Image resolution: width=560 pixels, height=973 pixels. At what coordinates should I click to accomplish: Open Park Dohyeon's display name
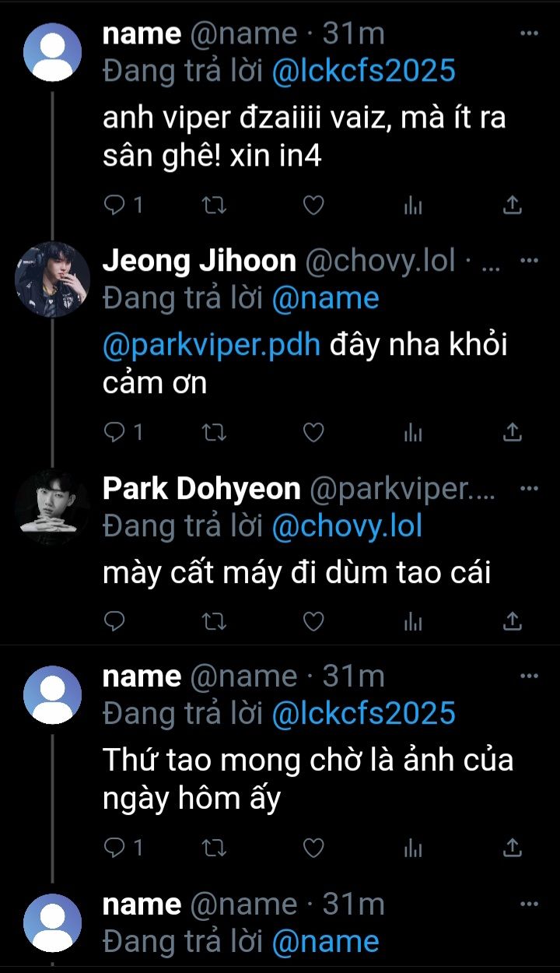click(x=201, y=489)
